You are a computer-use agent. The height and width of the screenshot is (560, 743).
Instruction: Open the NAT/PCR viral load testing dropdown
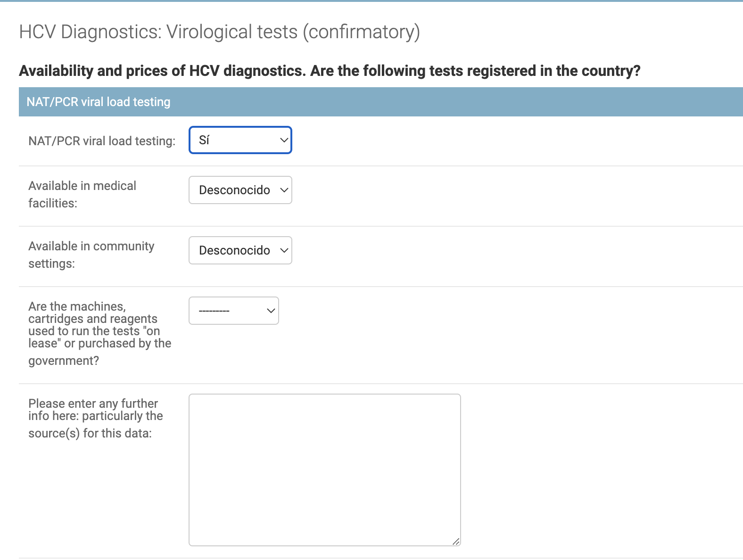(x=240, y=140)
